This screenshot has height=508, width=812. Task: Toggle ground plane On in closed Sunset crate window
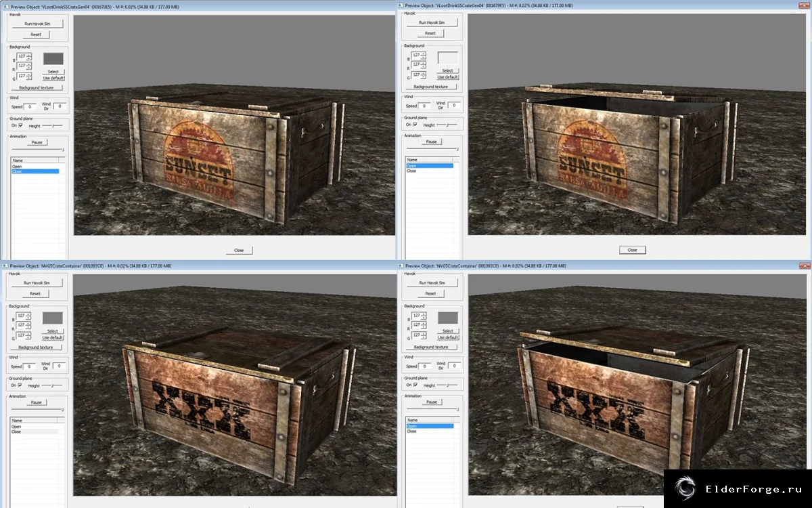click(20, 125)
